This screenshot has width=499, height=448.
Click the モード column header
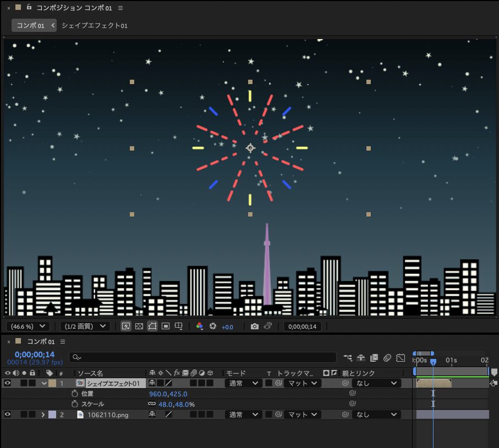(x=236, y=373)
